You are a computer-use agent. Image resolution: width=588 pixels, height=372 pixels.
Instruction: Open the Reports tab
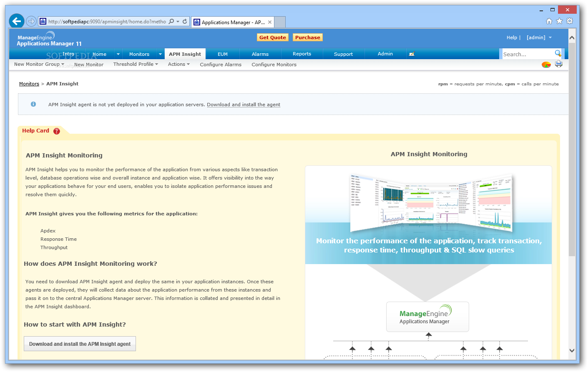click(x=302, y=54)
